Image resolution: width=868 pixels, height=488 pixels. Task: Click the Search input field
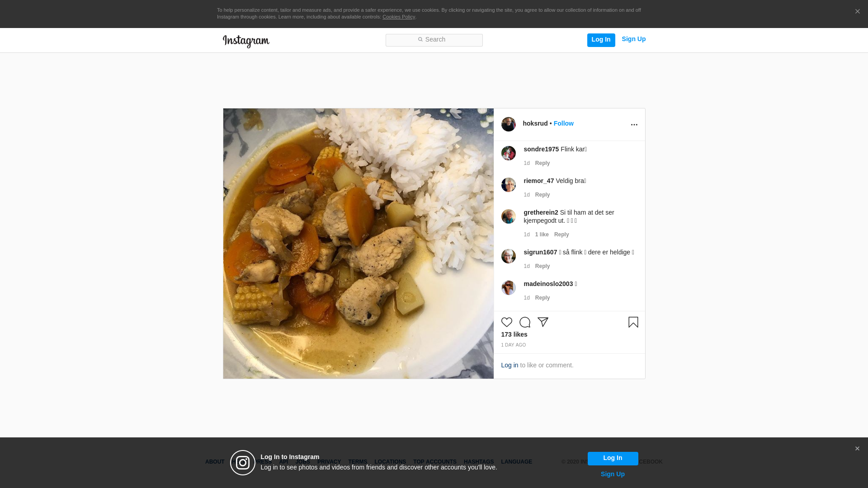click(434, 40)
